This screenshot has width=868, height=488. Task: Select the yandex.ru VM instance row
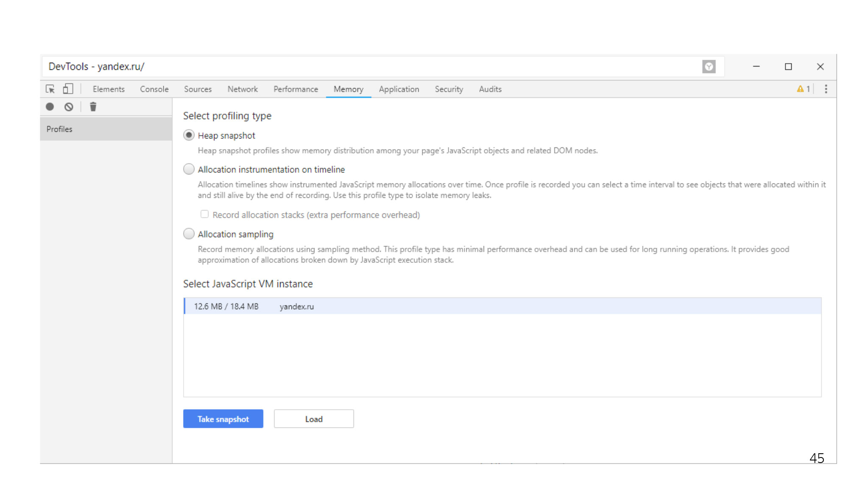[502, 306]
